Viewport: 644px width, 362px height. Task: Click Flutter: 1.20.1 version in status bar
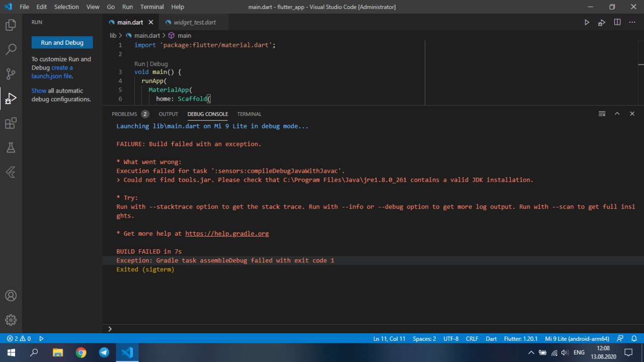[x=521, y=339]
